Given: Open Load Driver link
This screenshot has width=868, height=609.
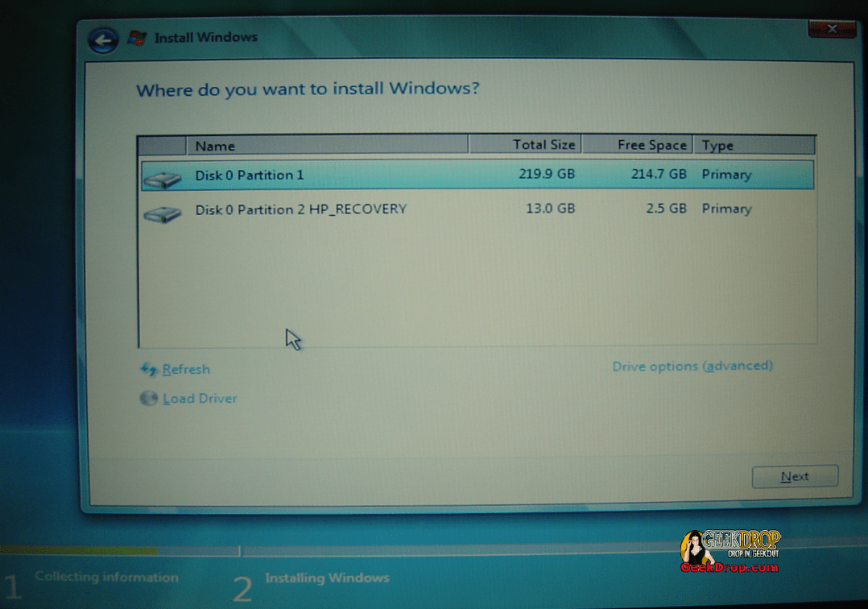Looking at the screenshot, I should click(x=200, y=399).
